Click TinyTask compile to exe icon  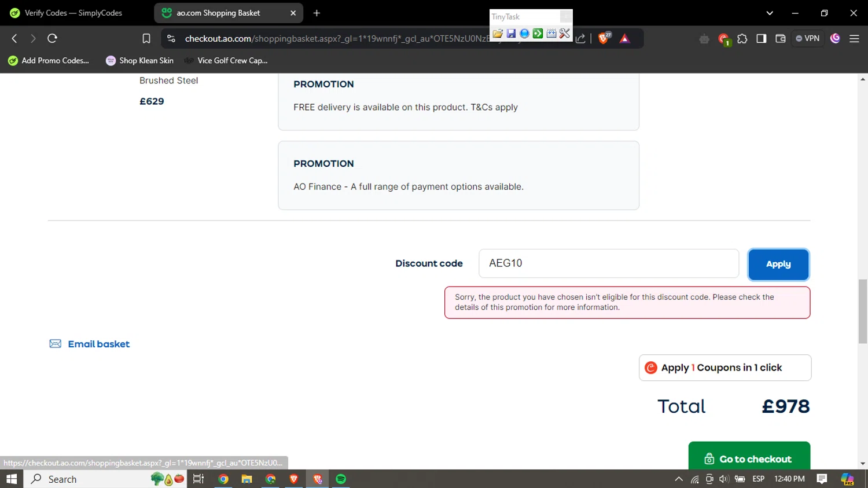[551, 34]
